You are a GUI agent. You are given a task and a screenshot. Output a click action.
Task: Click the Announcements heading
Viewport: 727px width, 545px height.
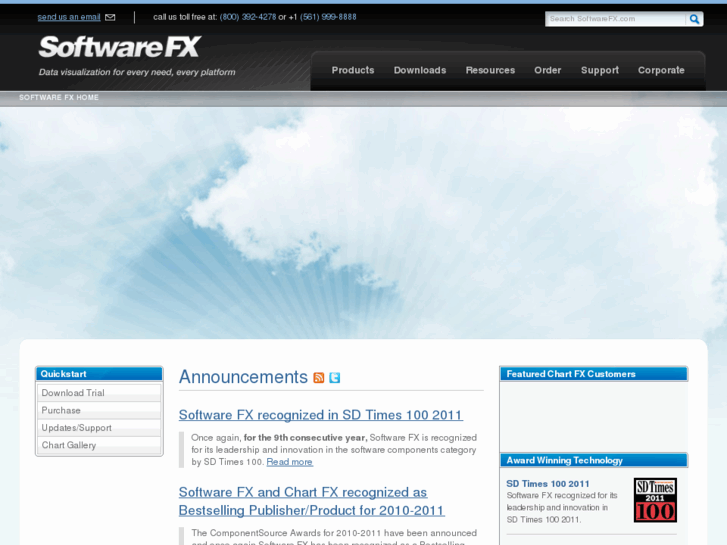[243, 377]
